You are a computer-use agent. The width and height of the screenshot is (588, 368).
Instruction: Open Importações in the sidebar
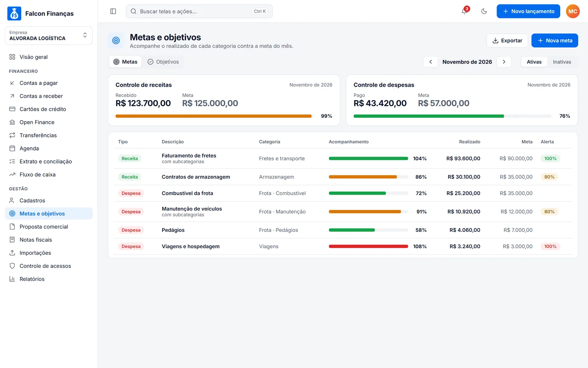[x=49, y=253]
